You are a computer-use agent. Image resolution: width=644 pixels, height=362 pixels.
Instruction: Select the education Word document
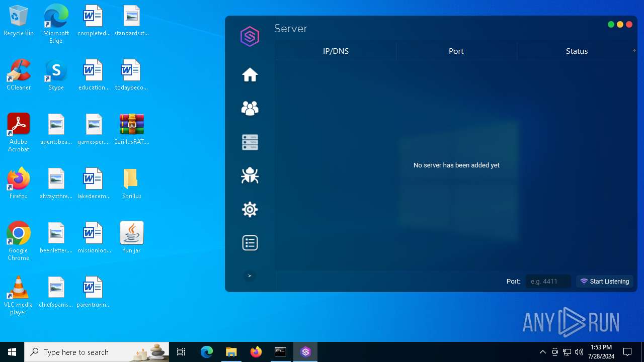click(x=94, y=75)
